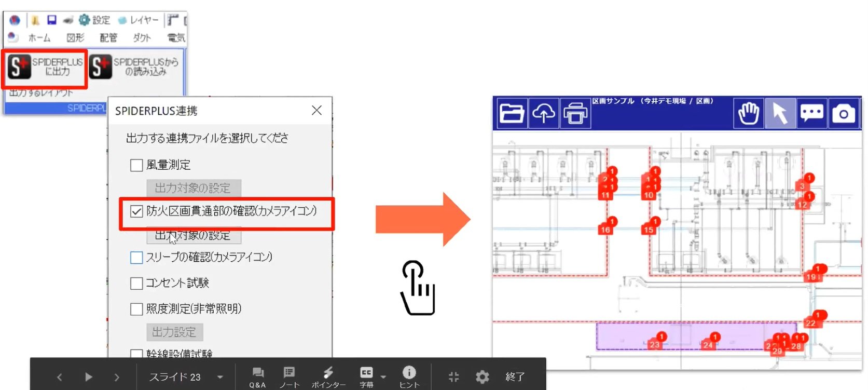Click drawing marker 15
Image resolution: width=868 pixels, height=390 pixels.
649,230
